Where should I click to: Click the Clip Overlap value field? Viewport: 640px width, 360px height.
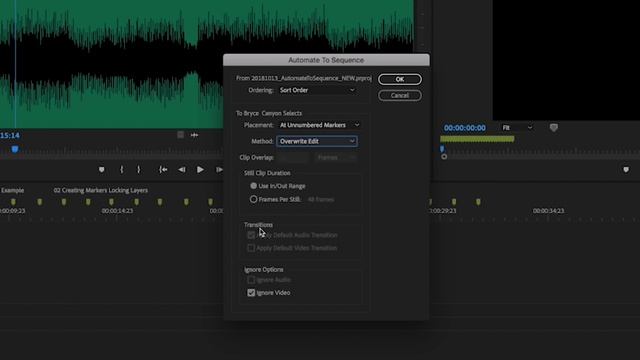click(293, 158)
